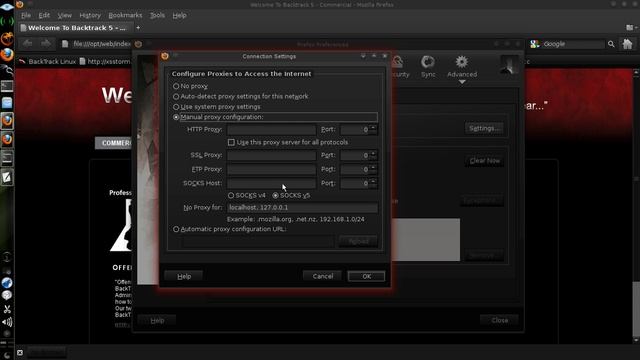Screen dimensions: 640x360
Task: Select the Welcome To Backtrack 5 tab
Action: tap(75, 28)
